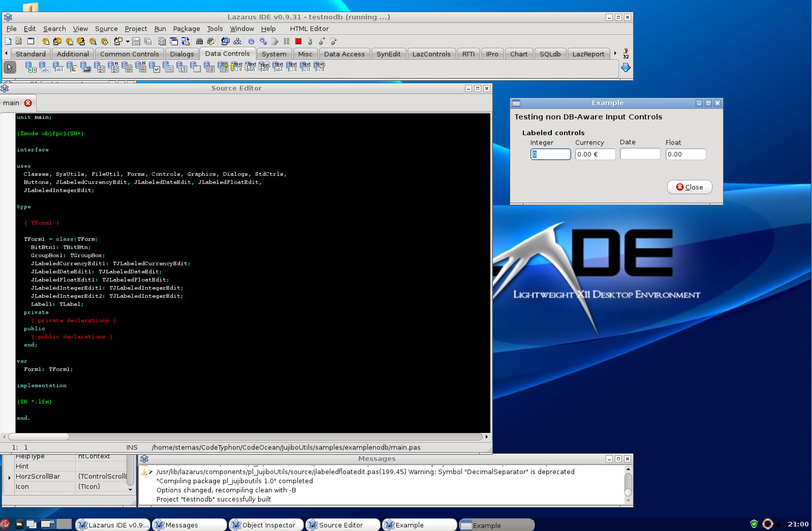812x531 pixels.
Task: Click the Save All toolbar icon
Action: (x=148, y=41)
